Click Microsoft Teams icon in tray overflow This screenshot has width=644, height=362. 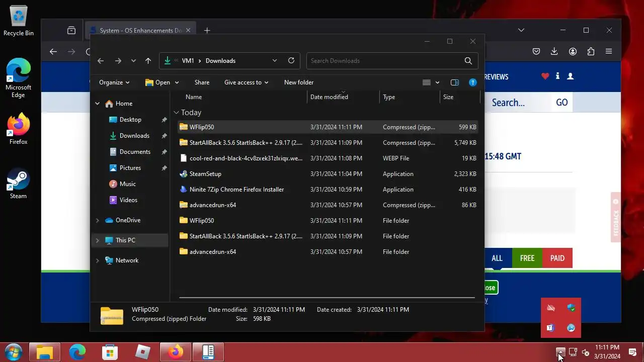coord(550,328)
